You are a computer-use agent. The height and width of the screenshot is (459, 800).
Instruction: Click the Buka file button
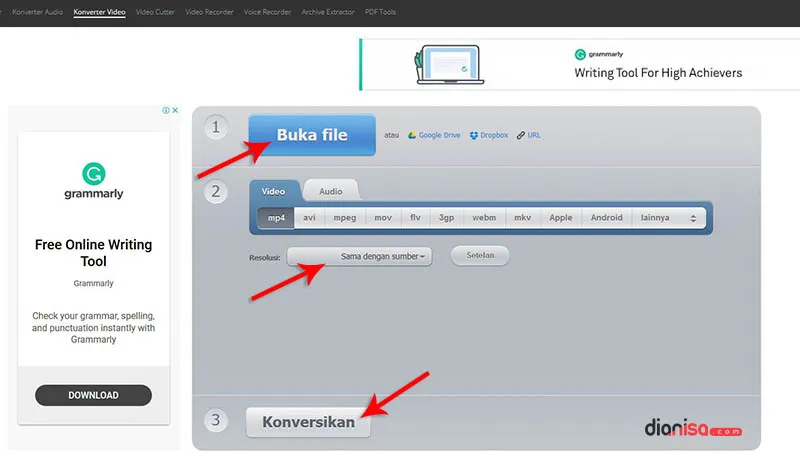click(312, 135)
